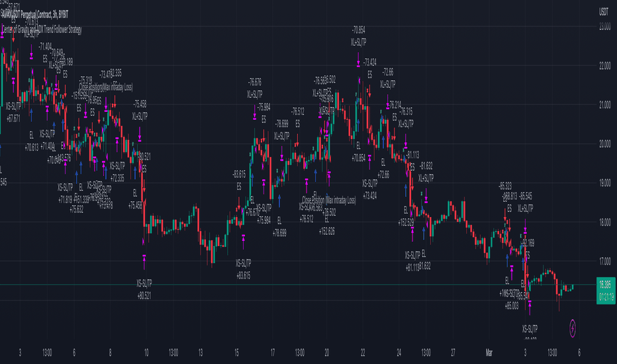This screenshot has width=617, height=364.
Task: Click the date 27 on the time axis
Action: 453,353
